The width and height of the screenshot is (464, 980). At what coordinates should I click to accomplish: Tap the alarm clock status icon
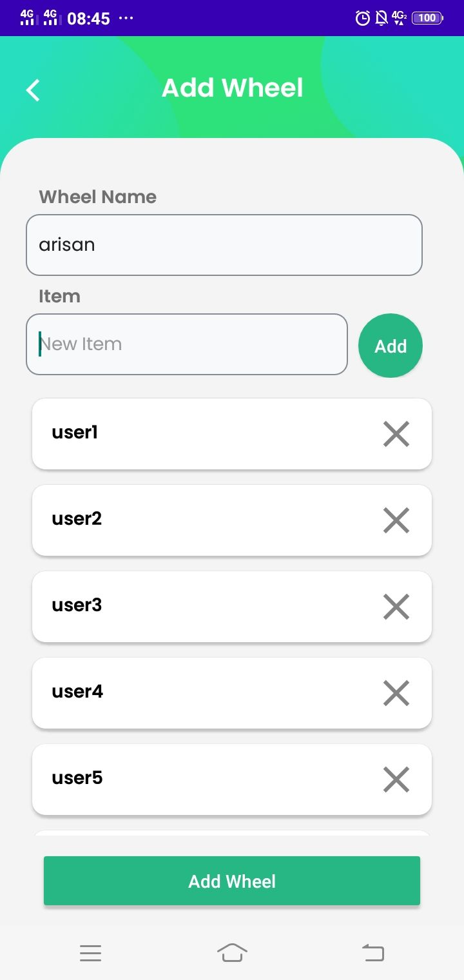363,18
